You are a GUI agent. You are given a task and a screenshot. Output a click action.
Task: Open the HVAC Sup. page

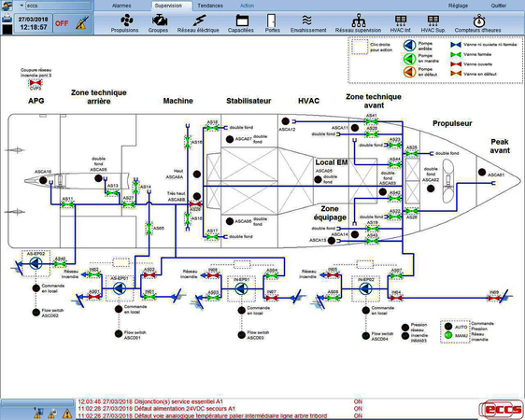[x=433, y=23]
